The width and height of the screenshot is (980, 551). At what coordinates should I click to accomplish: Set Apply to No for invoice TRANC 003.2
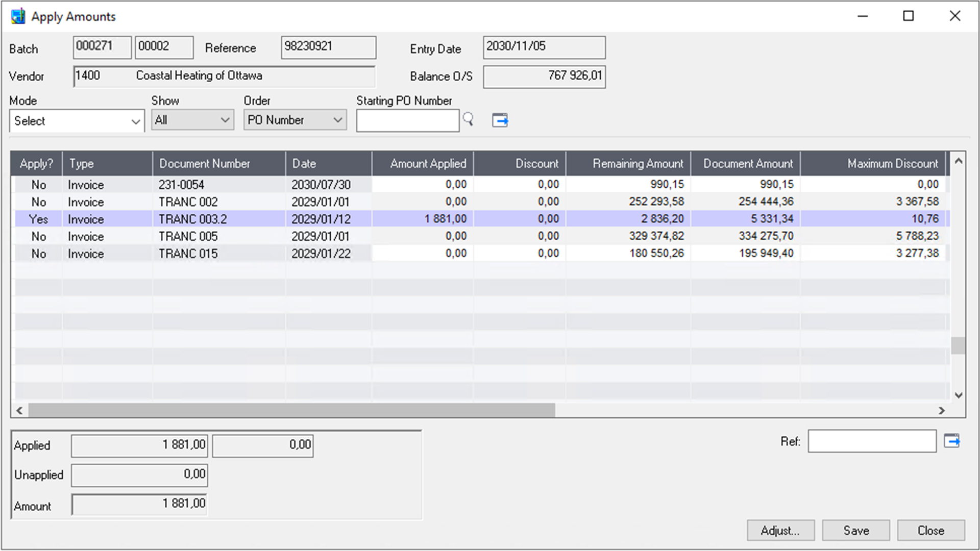[38, 218]
